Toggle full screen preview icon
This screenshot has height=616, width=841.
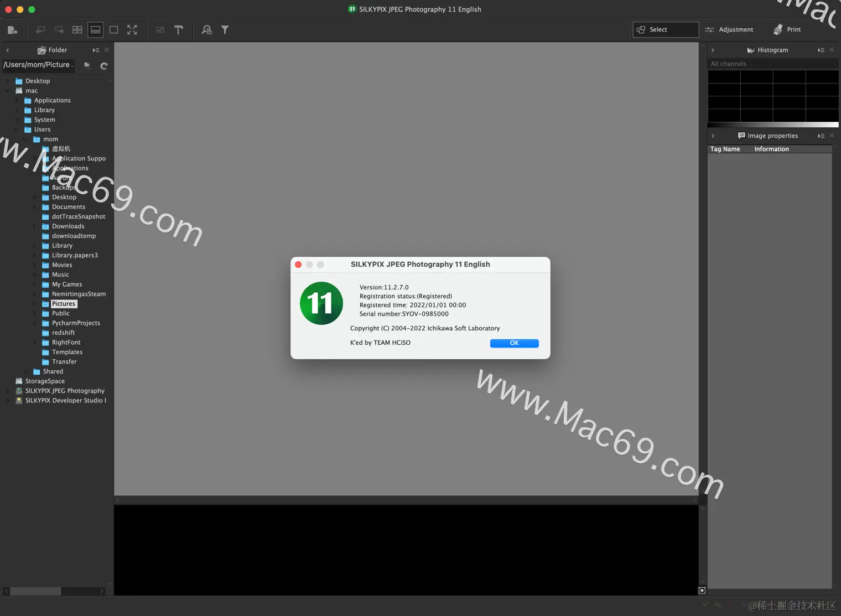click(132, 30)
